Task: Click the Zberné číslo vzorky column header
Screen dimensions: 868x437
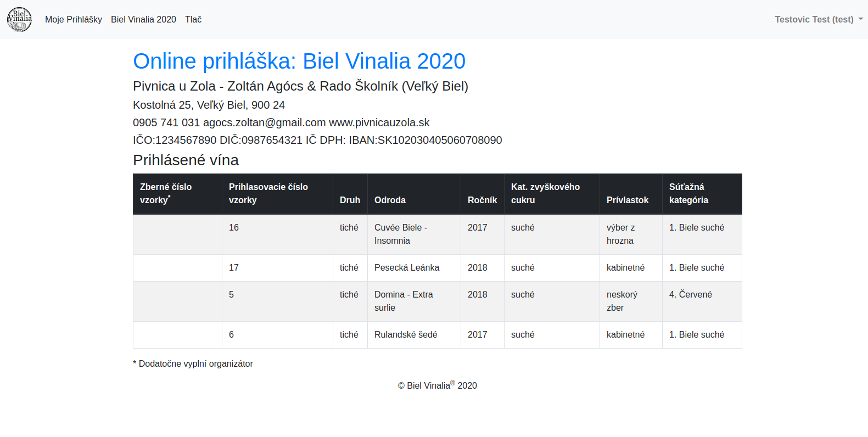Action: coord(166,193)
